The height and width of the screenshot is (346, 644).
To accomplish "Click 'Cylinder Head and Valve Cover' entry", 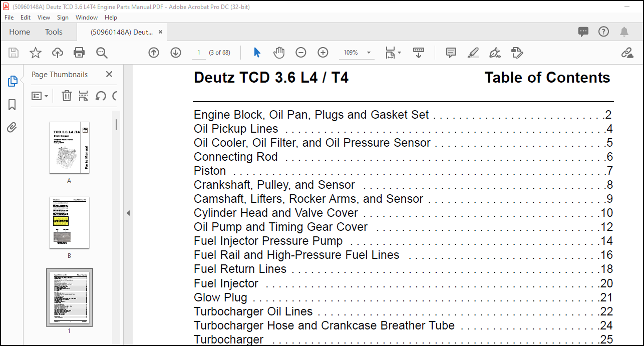I will coord(276,213).
